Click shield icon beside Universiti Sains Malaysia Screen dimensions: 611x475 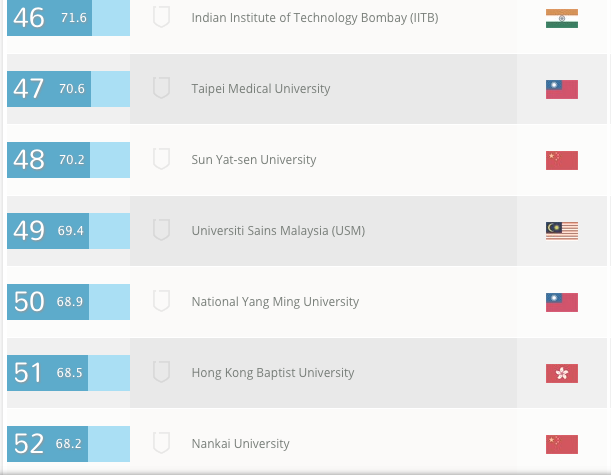point(161,230)
